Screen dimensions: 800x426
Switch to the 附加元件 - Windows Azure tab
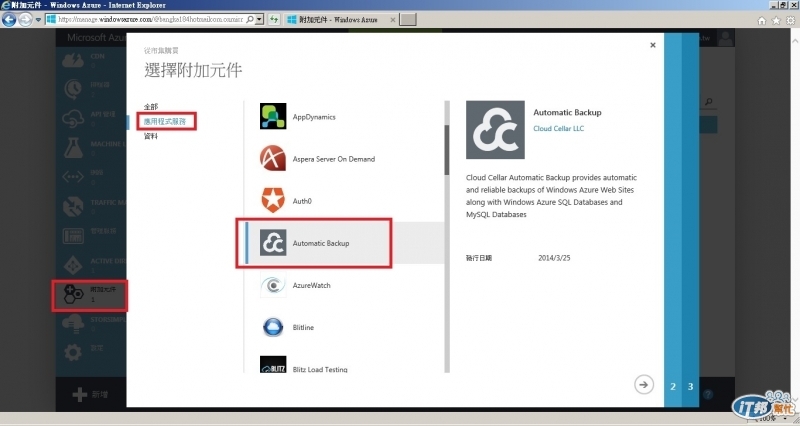(x=339, y=19)
